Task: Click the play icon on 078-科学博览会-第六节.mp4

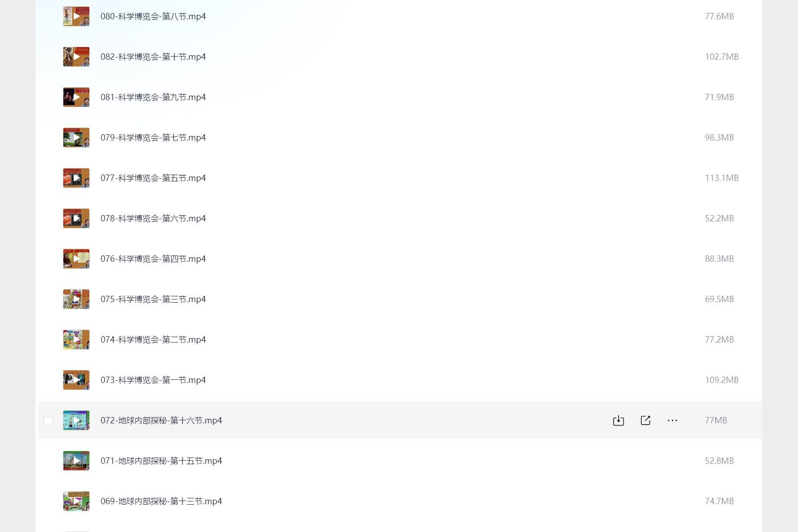Action: coord(76,218)
